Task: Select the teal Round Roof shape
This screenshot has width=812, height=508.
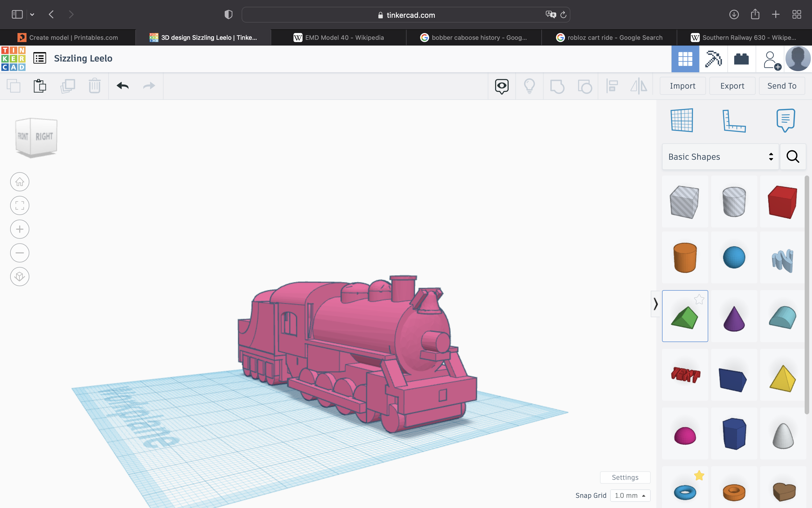Action: click(782, 317)
